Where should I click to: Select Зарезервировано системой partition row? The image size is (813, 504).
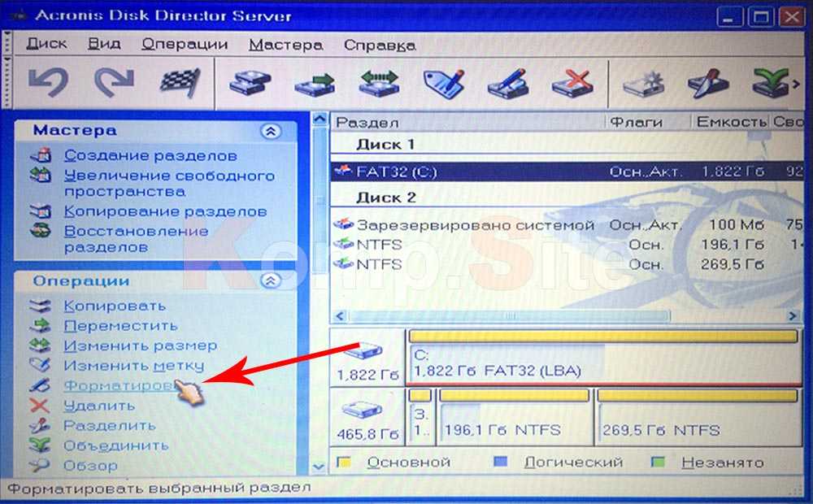(x=567, y=225)
